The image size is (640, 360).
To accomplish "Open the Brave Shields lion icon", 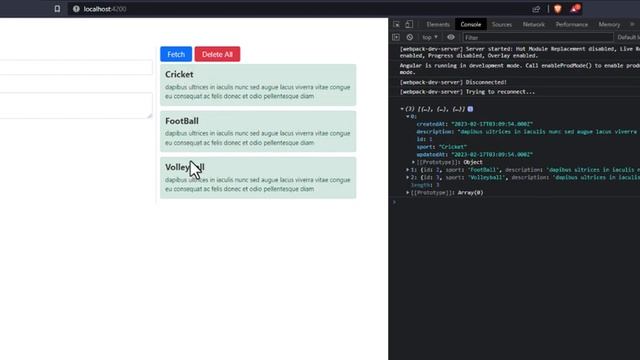I will 558,9.
